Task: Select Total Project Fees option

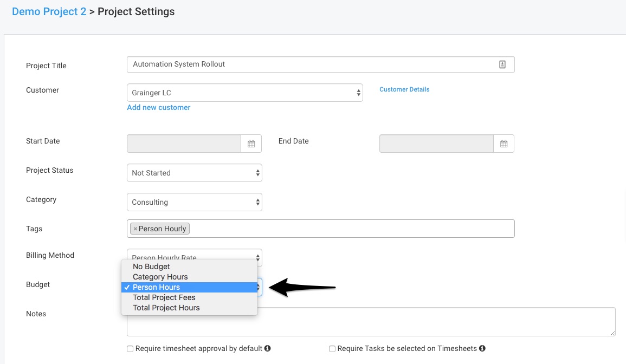Action: click(164, 297)
